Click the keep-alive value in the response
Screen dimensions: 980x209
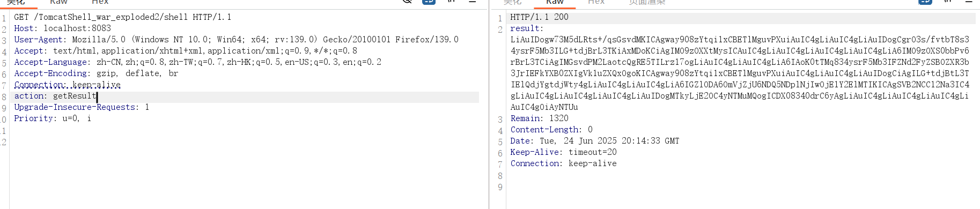tap(593, 163)
